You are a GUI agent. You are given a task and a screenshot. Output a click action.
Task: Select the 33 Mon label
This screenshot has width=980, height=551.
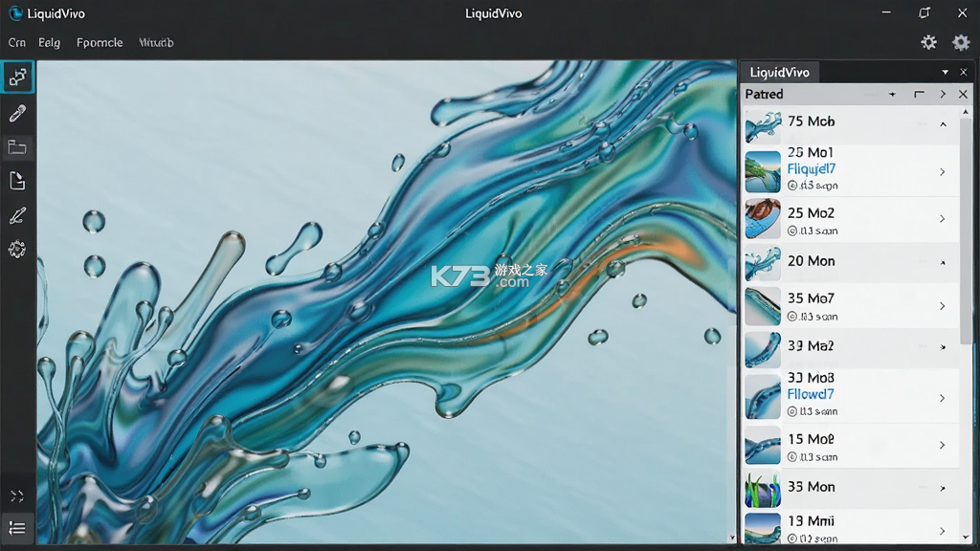pyautogui.click(x=812, y=487)
